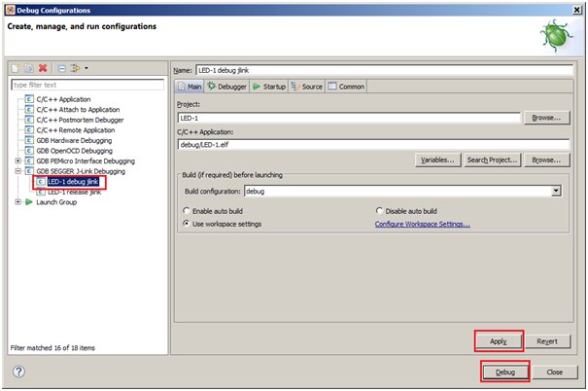This screenshot has height=391, width=588.
Task: Open Configure Workspace Settings link
Action: (422, 224)
